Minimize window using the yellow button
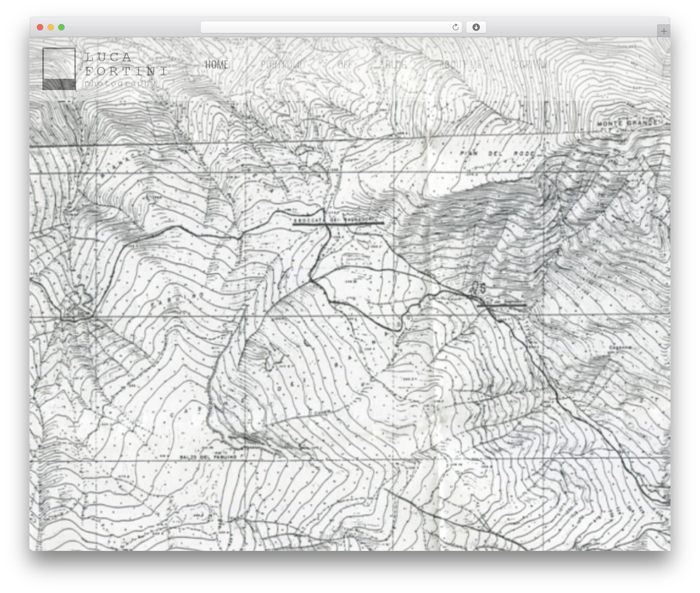700x593 pixels. (50, 27)
